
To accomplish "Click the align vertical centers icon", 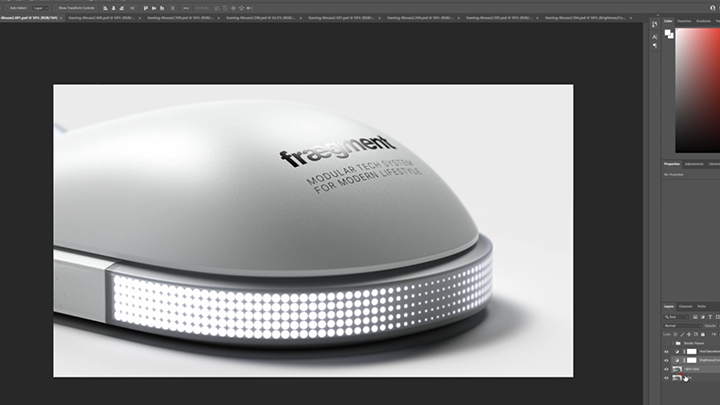I will 154,8.
